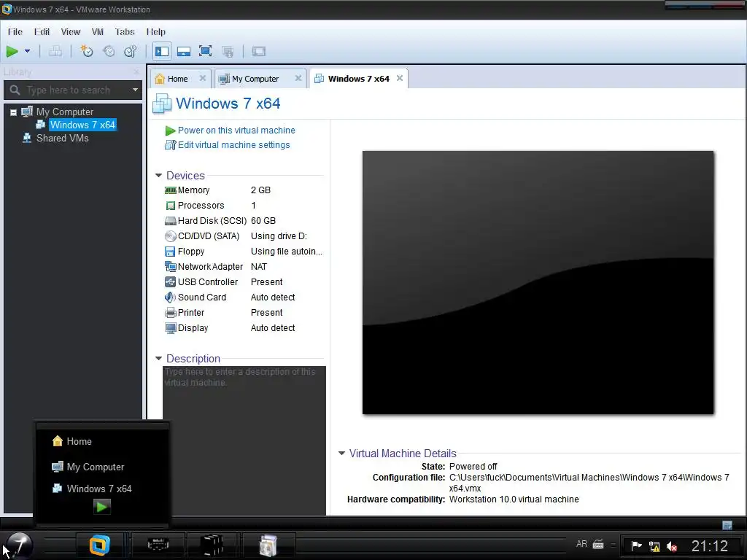Viewport: 747px width, 560px height.
Task: Click the Send Ctrl+Alt+Del toolbar icon
Action: [x=55, y=51]
